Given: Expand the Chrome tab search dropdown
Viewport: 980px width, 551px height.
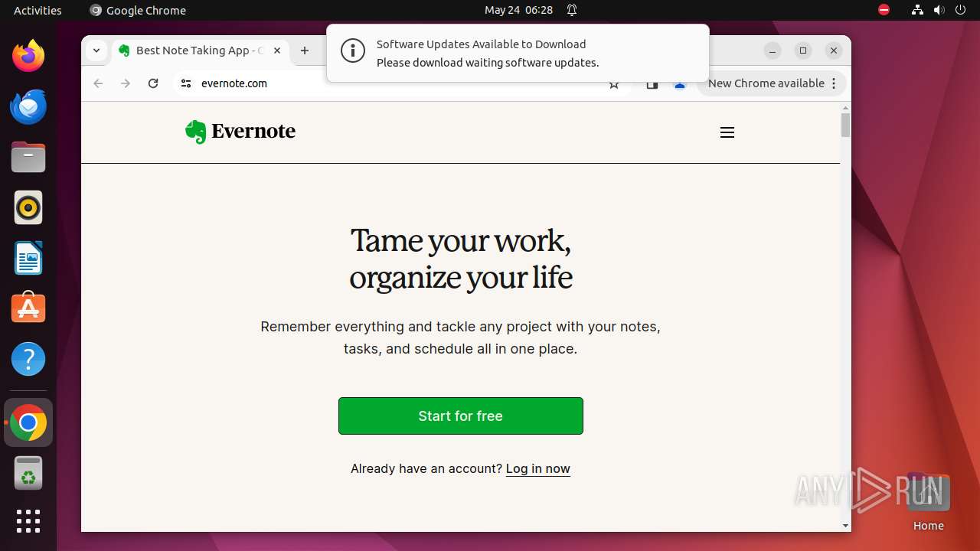Looking at the screenshot, I should [x=96, y=51].
